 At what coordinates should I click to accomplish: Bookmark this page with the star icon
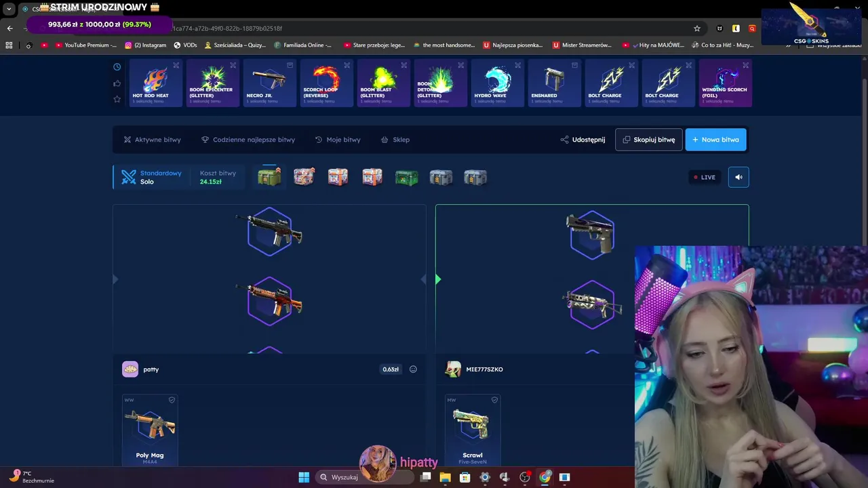[697, 28]
